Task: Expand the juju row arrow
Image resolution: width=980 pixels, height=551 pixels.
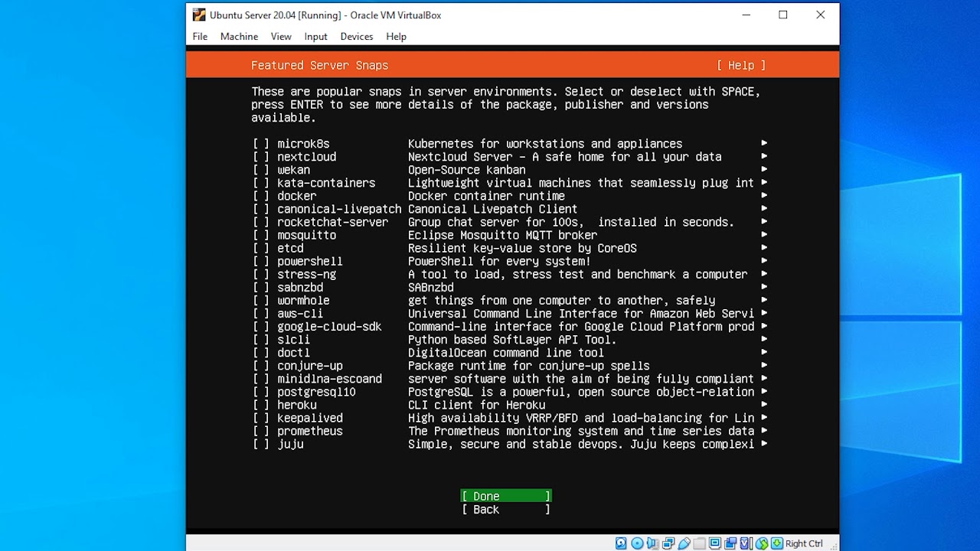Action: pos(763,444)
